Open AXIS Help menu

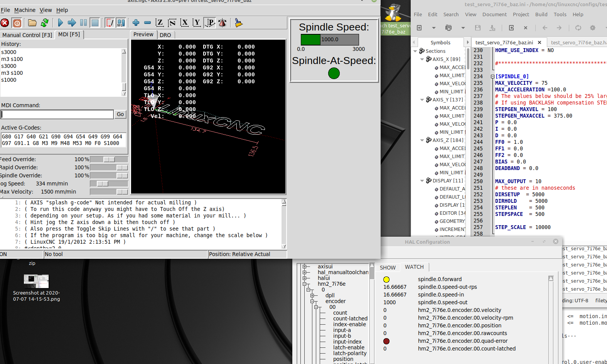tap(62, 10)
